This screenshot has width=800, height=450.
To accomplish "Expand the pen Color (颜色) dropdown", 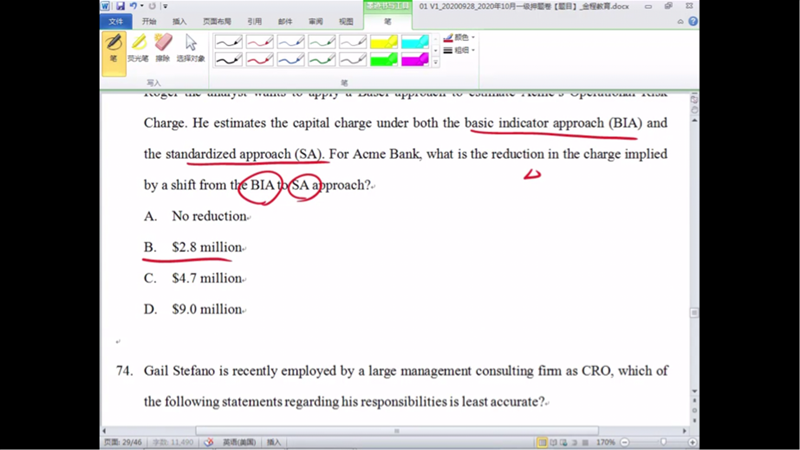I will pos(460,37).
